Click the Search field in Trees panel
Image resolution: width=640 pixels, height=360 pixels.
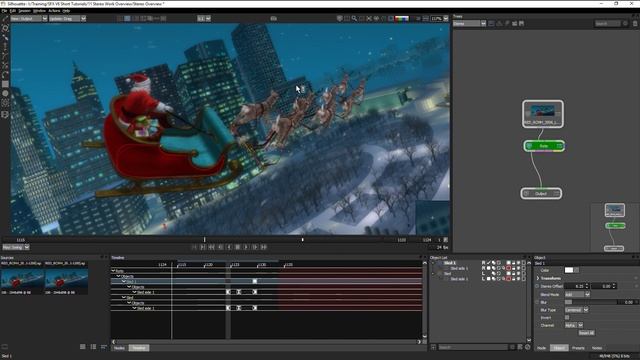(607, 24)
